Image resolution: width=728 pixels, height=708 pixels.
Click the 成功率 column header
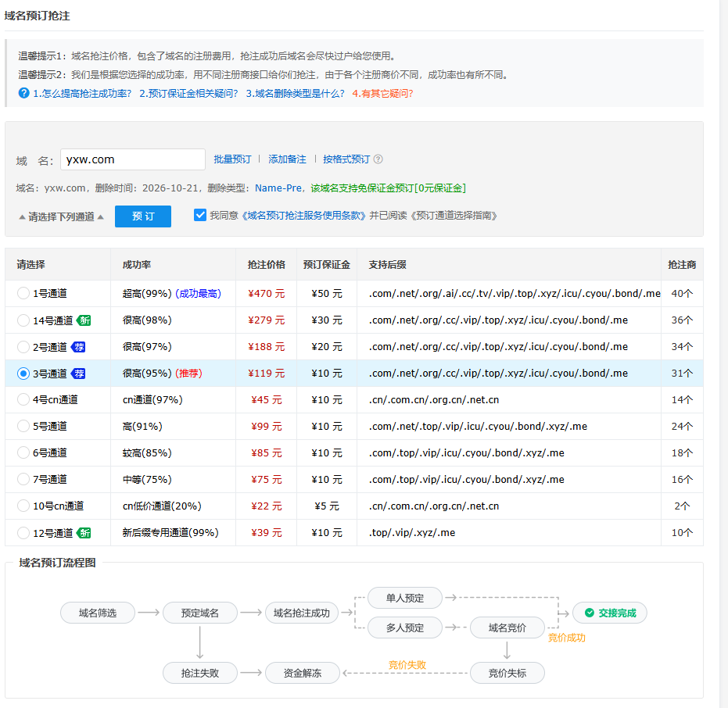point(137,265)
